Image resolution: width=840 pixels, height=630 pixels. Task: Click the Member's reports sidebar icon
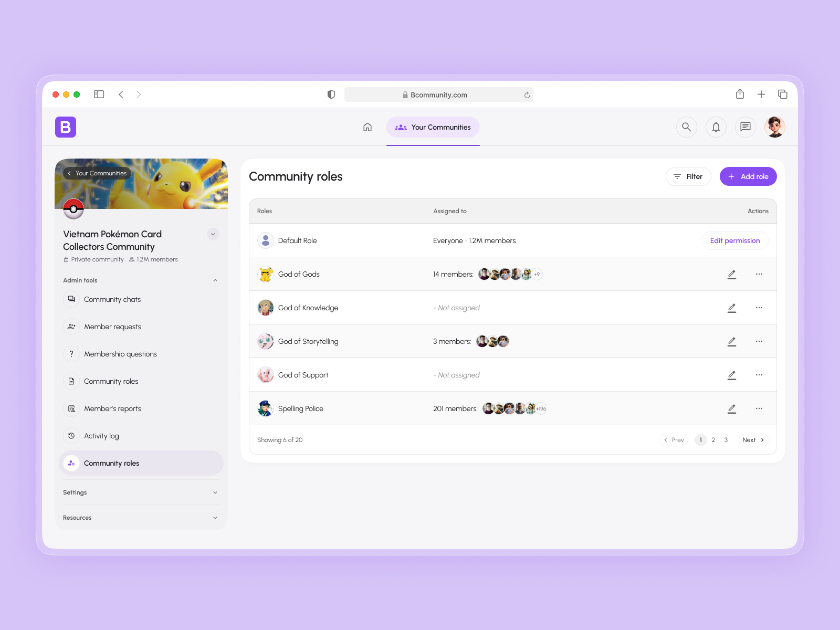(x=71, y=408)
